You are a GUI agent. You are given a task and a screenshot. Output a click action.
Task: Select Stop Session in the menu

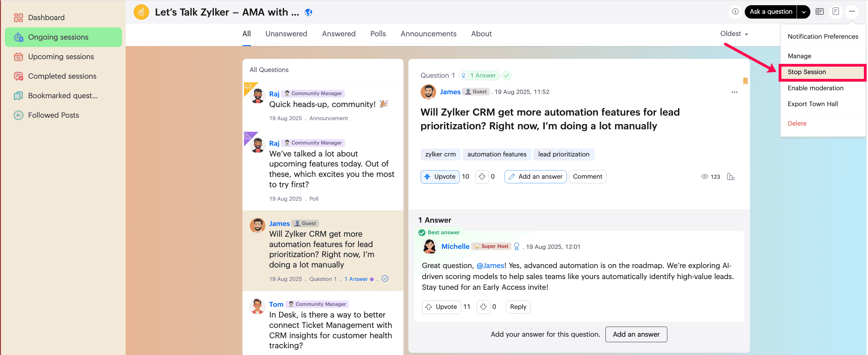823,72
